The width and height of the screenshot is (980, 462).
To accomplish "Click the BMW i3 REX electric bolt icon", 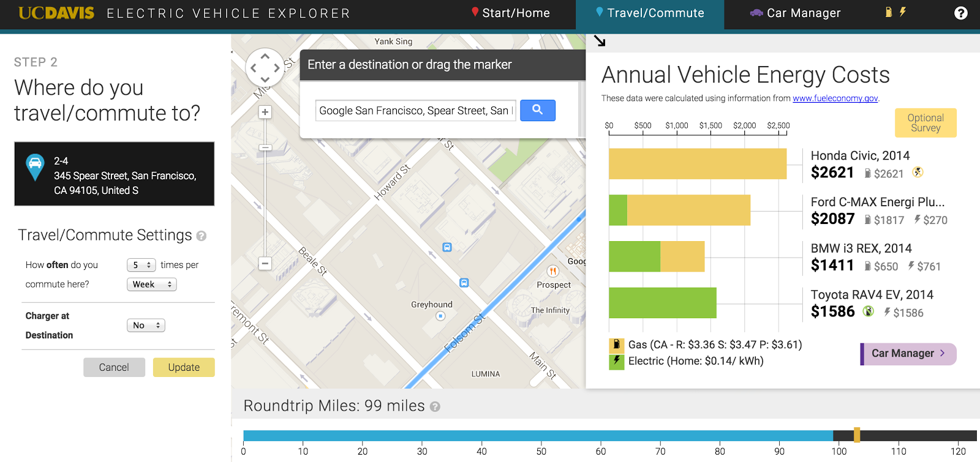I will [911, 266].
